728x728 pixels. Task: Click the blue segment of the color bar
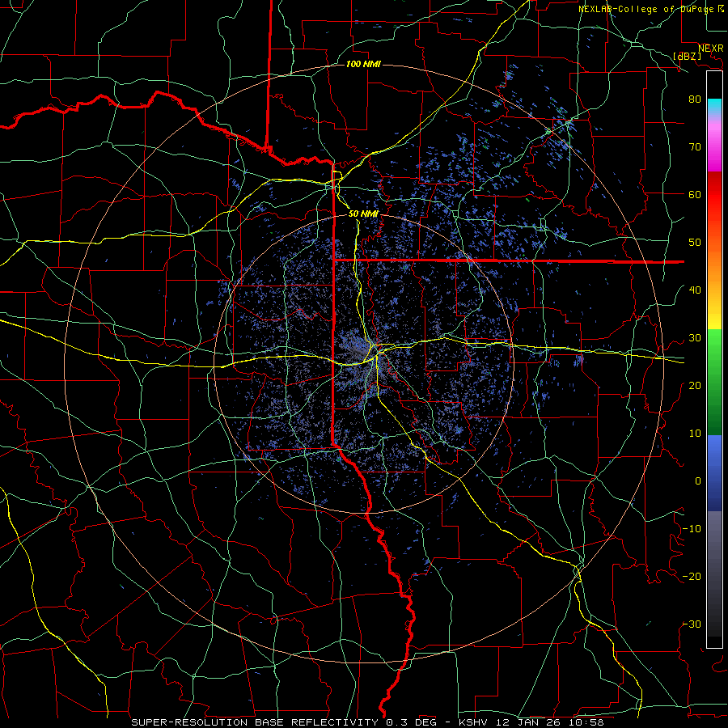click(x=714, y=472)
